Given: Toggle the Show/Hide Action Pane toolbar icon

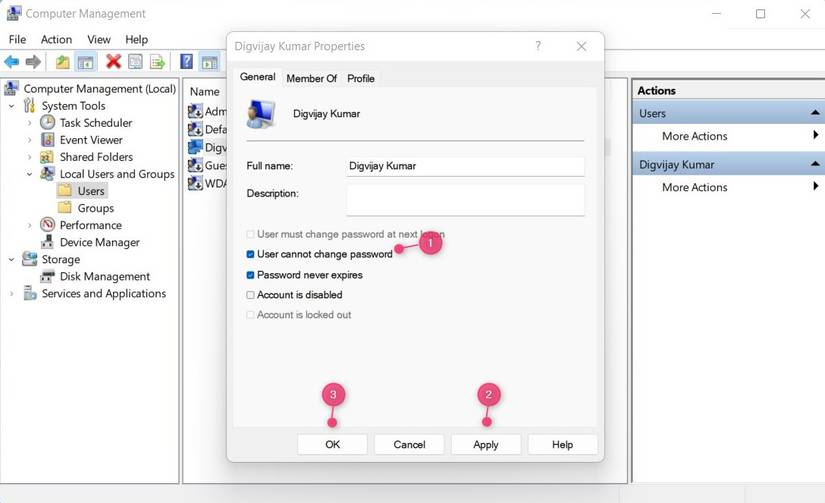Looking at the screenshot, I should pos(209,62).
